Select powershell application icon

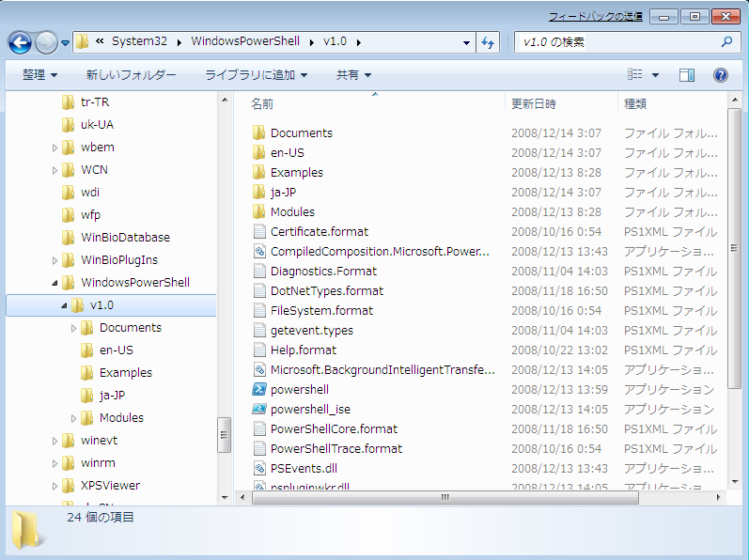click(x=258, y=390)
